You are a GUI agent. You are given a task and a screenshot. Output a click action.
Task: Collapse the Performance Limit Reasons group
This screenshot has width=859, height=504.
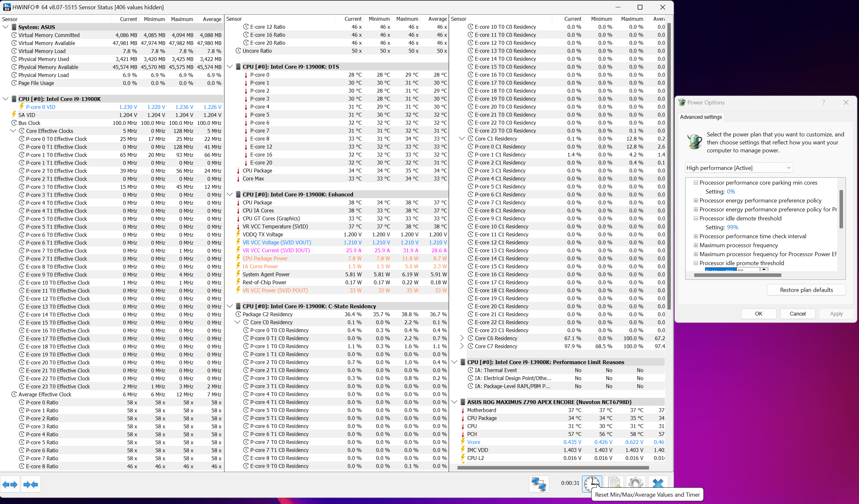click(454, 362)
